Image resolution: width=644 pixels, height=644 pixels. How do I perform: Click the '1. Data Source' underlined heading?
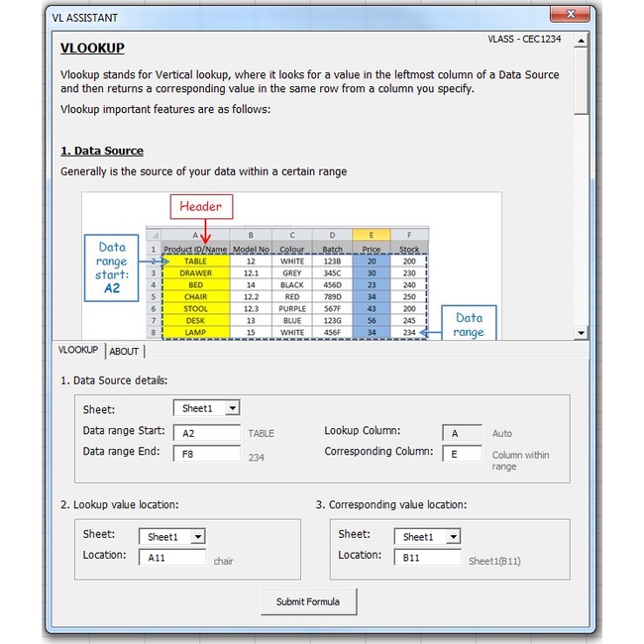102,151
